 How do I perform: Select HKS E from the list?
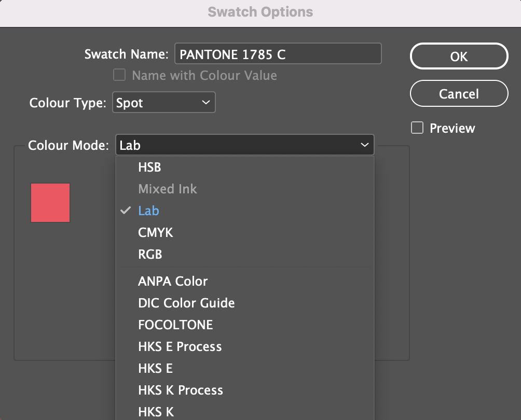(155, 368)
